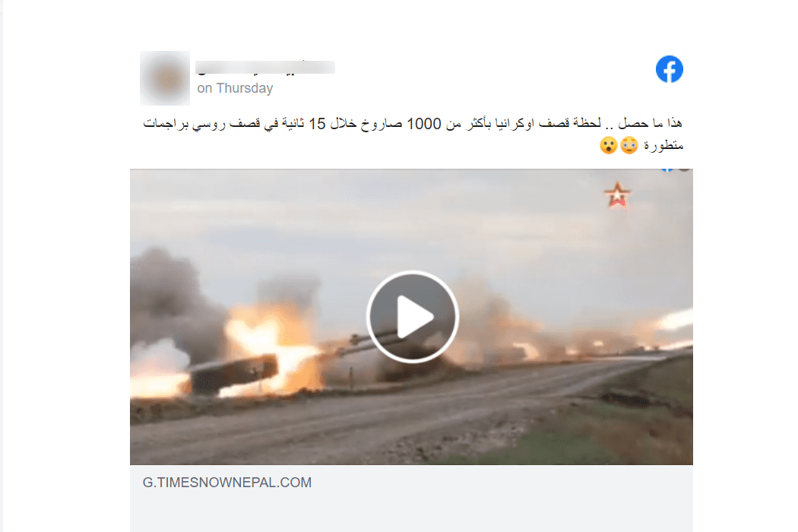Click the first line of the Arabic caption
This screenshot has width=798, height=532.
pos(413,124)
